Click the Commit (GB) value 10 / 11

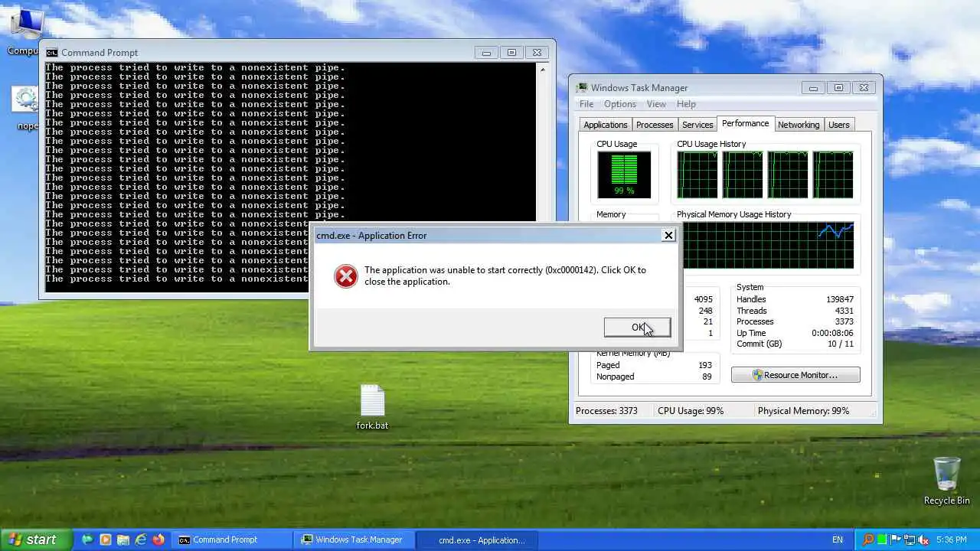tap(840, 344)
